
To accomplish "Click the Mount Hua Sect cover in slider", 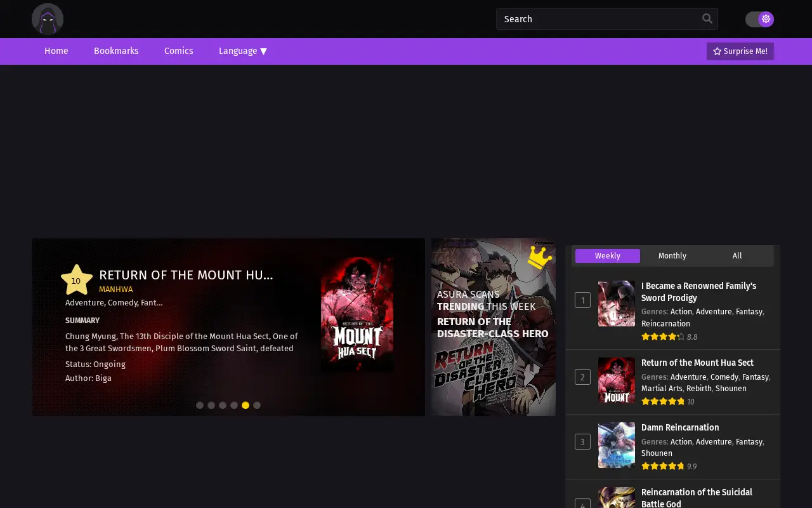I will (x=357, y=314).
